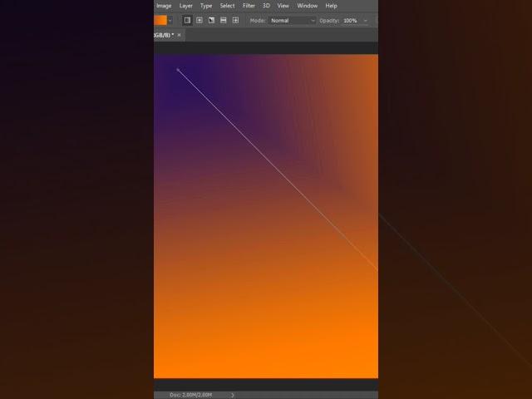Select the Angle Gradient style icon
532x399 pixels.
point(211,20)
